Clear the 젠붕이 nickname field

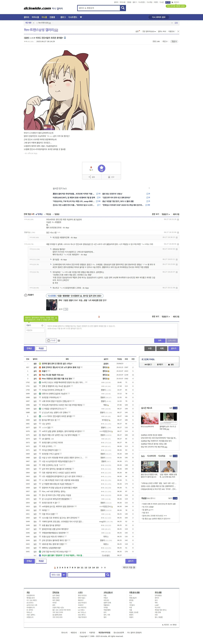click(x=42, y=325)
